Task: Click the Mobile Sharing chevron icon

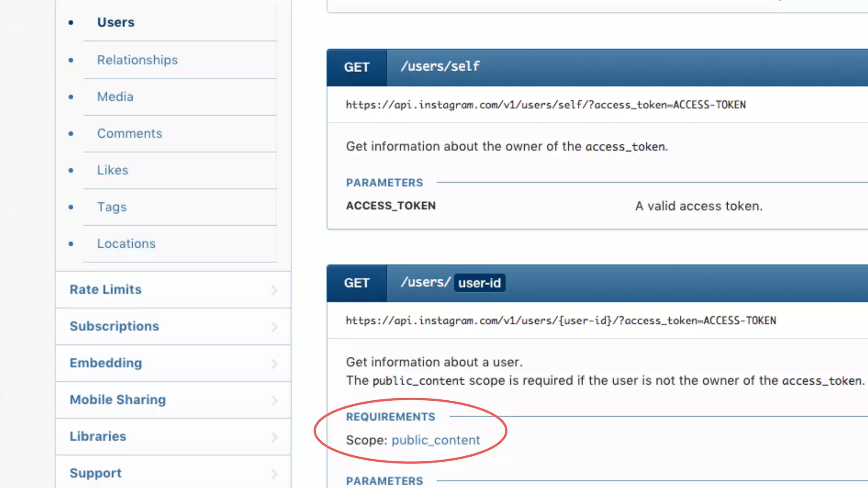Action: point(275,400)
